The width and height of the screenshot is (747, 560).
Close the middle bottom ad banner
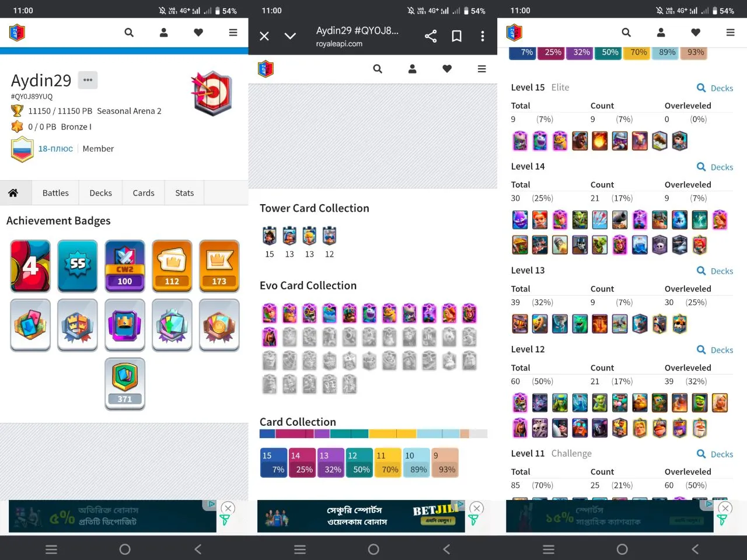click(x=477, y=508)
